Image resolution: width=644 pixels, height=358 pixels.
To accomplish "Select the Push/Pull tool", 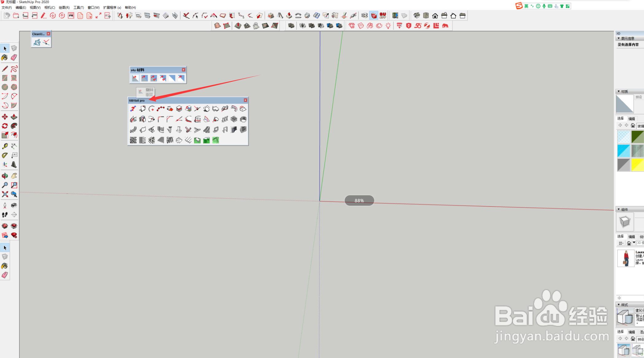I will 14,117.
